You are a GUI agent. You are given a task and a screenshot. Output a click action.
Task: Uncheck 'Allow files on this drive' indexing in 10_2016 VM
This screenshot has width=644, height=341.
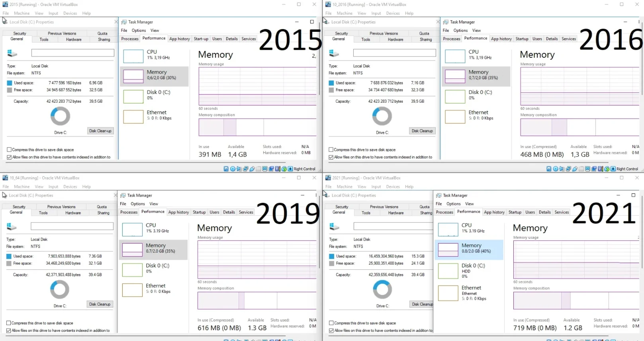pyautogui.click(x=331, y=157)
